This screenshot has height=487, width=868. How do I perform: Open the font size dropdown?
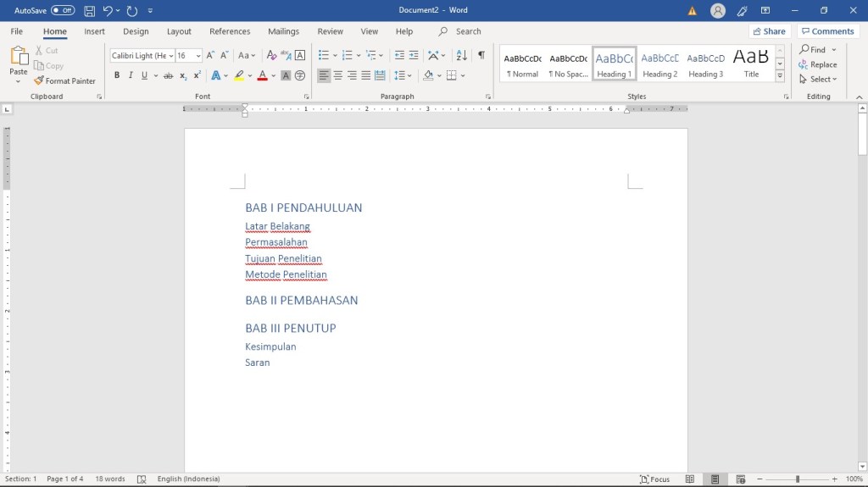pyautogui.click(x=198, y=56)
